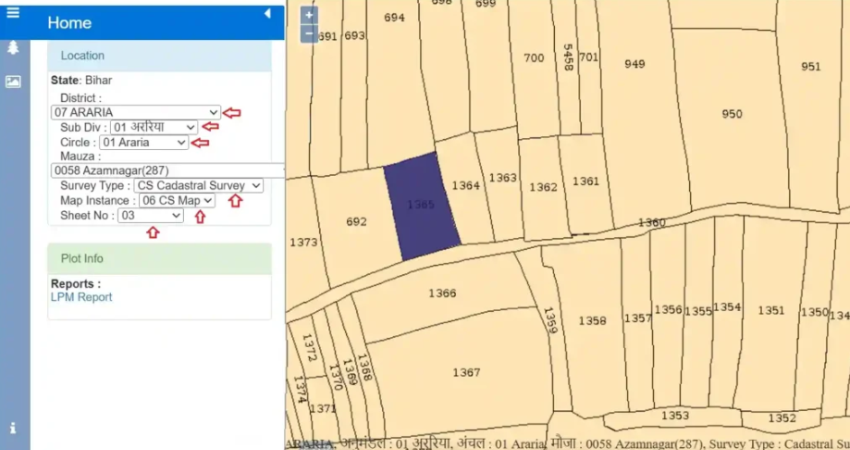Zoom out the map with minus button

(309, 33)
